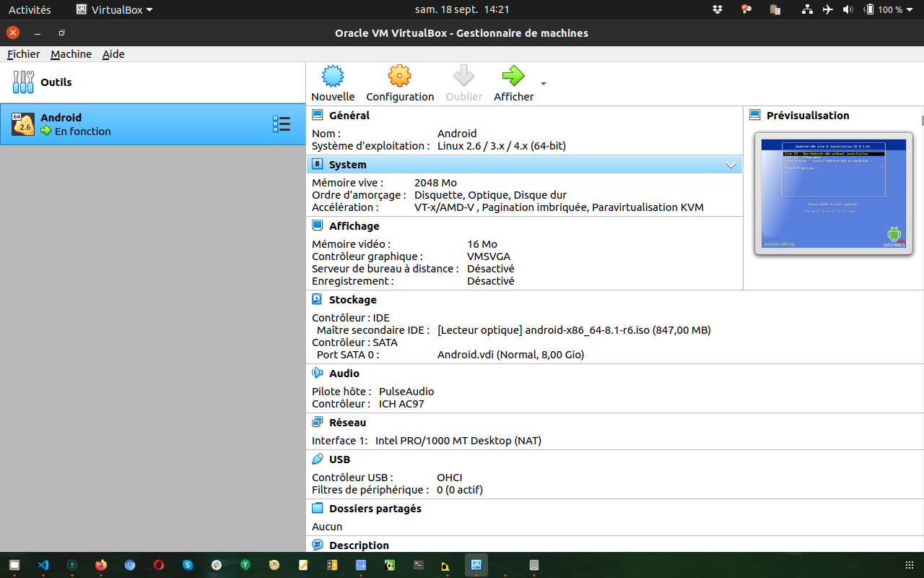Image resolution: width=924 pixels, height=578 pixels.
Task: Click the Affichage section display icon
Action: (317, 226)
